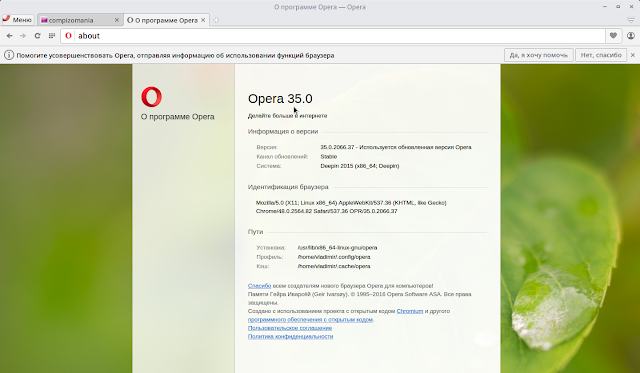Open the Opera Меню button
The image size is (640, 373).
tap(18, 20)
